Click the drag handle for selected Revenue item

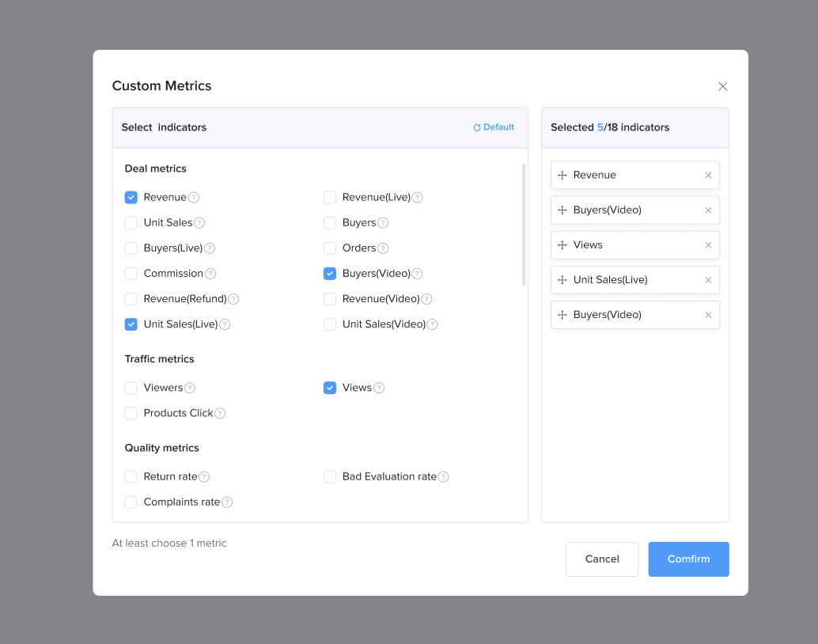[x=562, y=176]
